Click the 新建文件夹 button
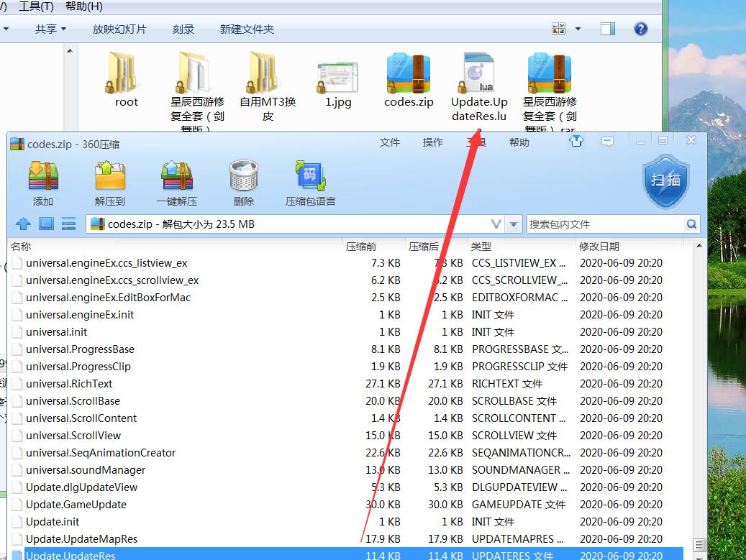 coord(247,29)
